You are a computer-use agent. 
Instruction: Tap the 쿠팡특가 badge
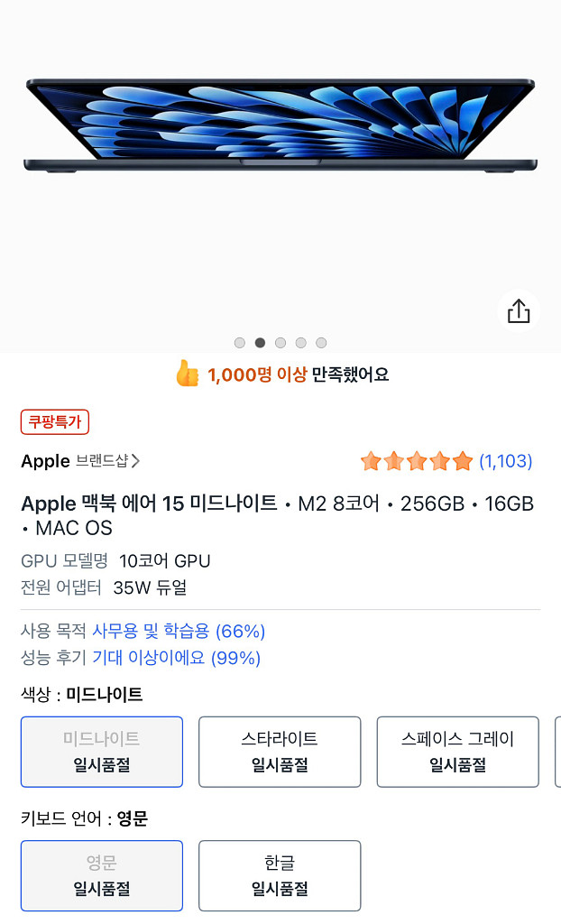coord(55,422)
